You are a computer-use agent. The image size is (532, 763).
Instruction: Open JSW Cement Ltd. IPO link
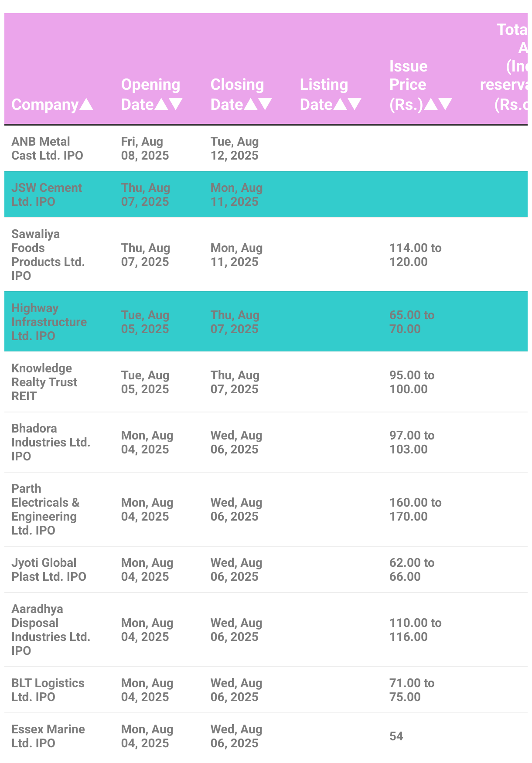(x=47, y=194)
